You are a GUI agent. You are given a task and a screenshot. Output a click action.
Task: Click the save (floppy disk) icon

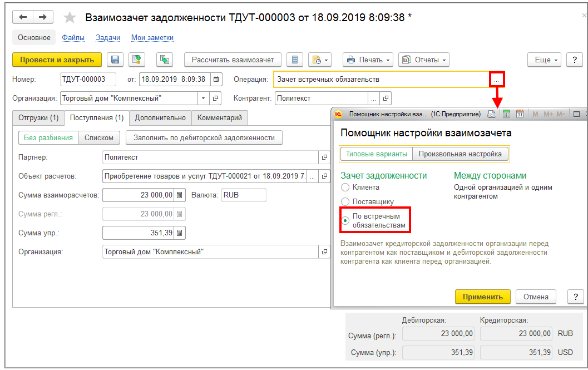(x=115, y=60)
